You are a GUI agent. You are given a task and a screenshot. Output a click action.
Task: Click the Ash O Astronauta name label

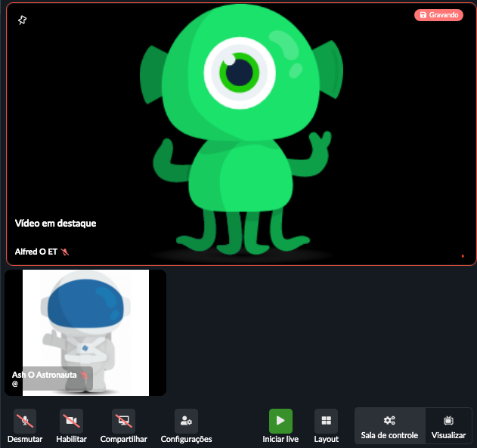point(45,375)
